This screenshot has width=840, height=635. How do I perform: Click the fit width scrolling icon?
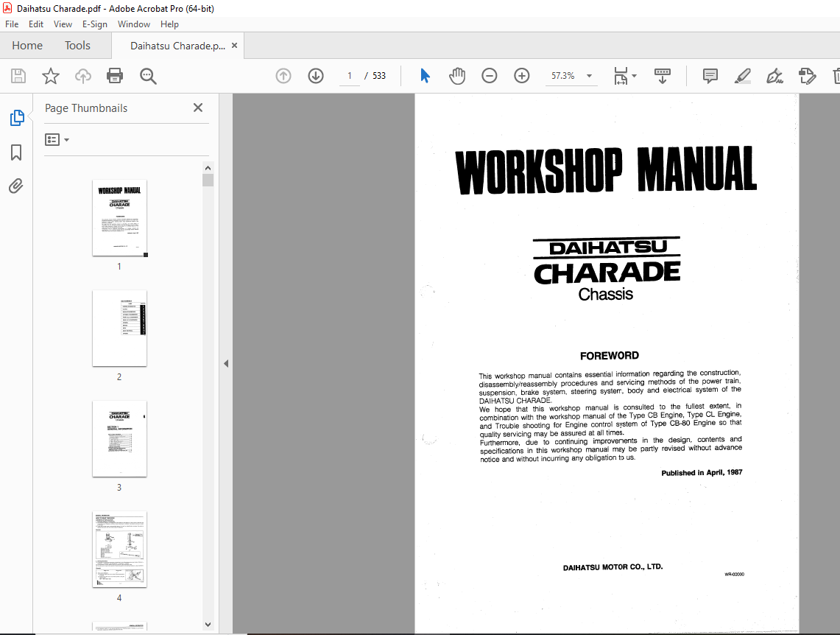[621, 76]
